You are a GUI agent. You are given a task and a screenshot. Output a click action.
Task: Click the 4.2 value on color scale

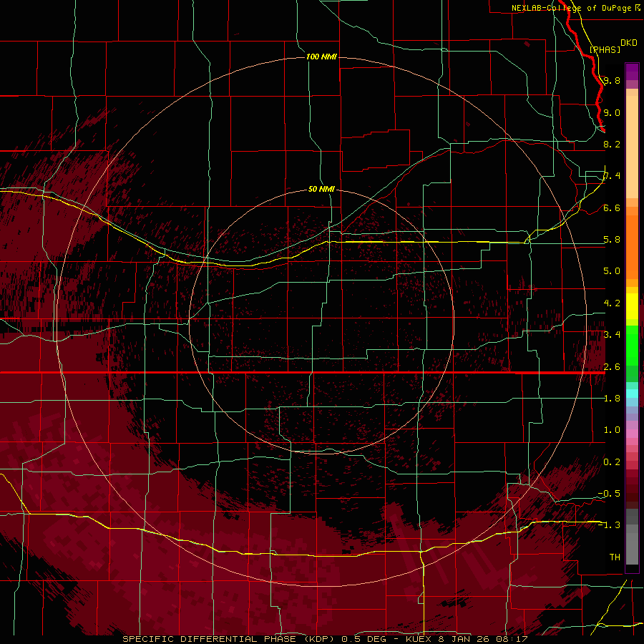click(612, 303)
